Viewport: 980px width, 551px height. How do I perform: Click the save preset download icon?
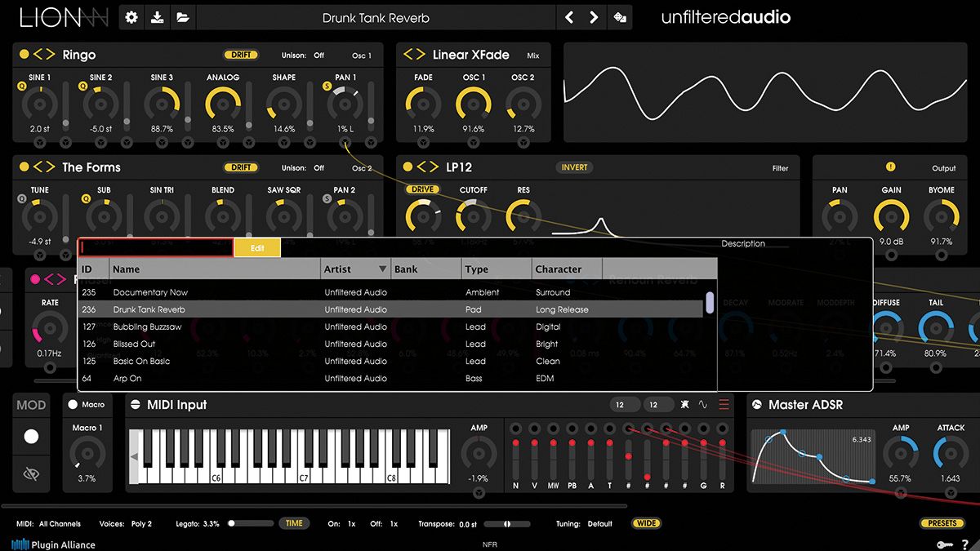click(x=158, y=17)
